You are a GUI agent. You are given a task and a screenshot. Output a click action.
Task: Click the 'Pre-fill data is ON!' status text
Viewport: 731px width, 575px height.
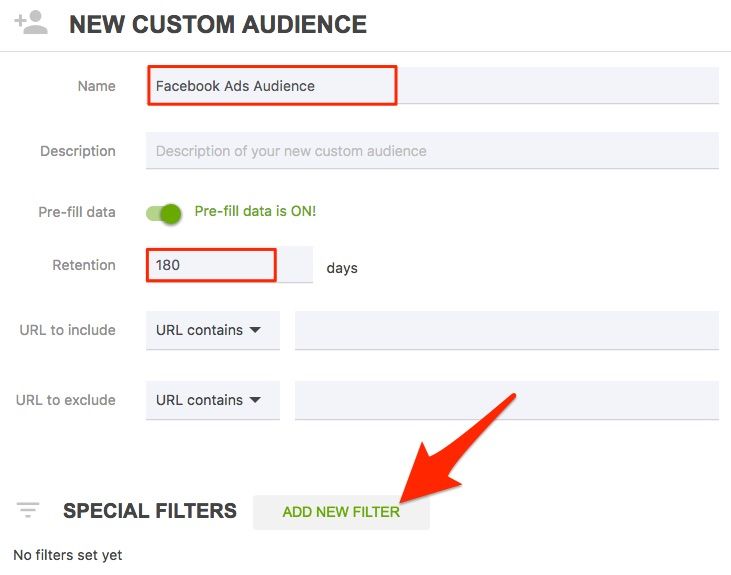255,211
